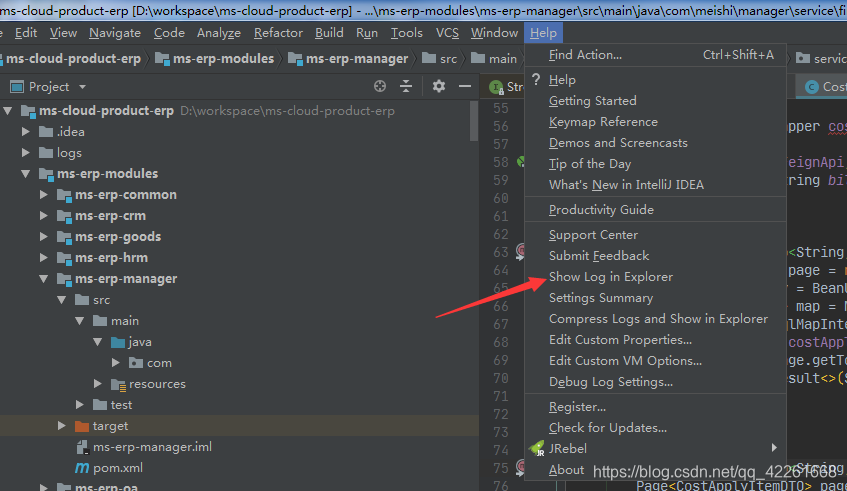Open the Navigate menu
The width and height of the screenshot is (847, 491).
coord(115,33)
